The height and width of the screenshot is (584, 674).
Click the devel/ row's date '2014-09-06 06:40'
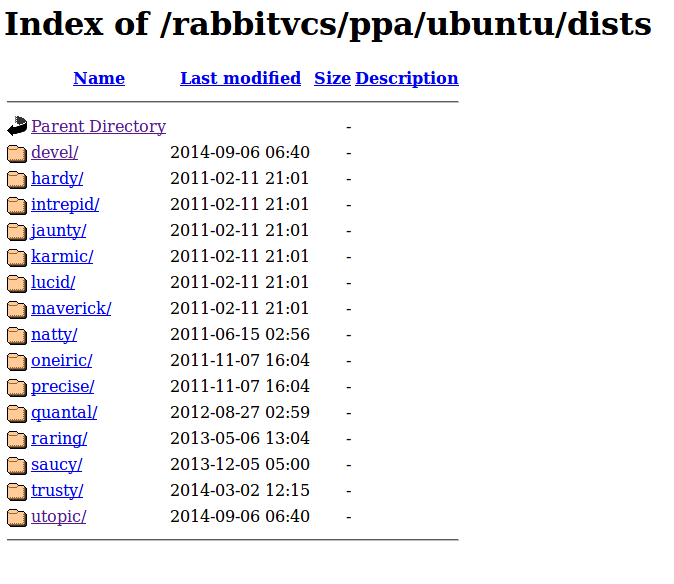pyautogui.click(x=240, y=153)
